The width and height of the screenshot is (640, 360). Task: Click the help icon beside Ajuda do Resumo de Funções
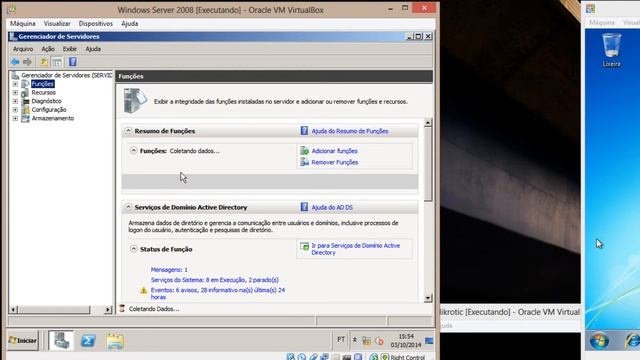tap(304, 131)
